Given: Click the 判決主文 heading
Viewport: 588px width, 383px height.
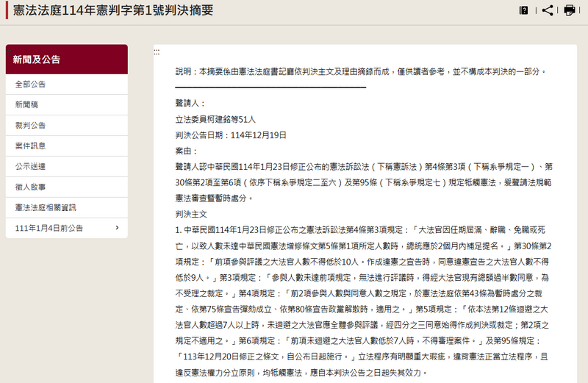Looking at the screenshot, I should (190, 214).
